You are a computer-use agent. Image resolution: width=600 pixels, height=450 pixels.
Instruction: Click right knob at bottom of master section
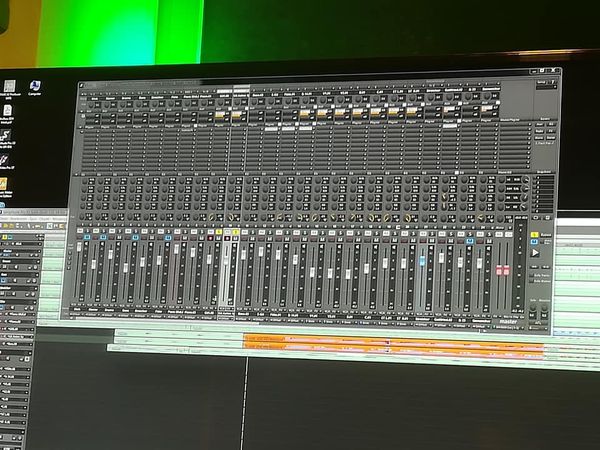click(x=544, y=308)
